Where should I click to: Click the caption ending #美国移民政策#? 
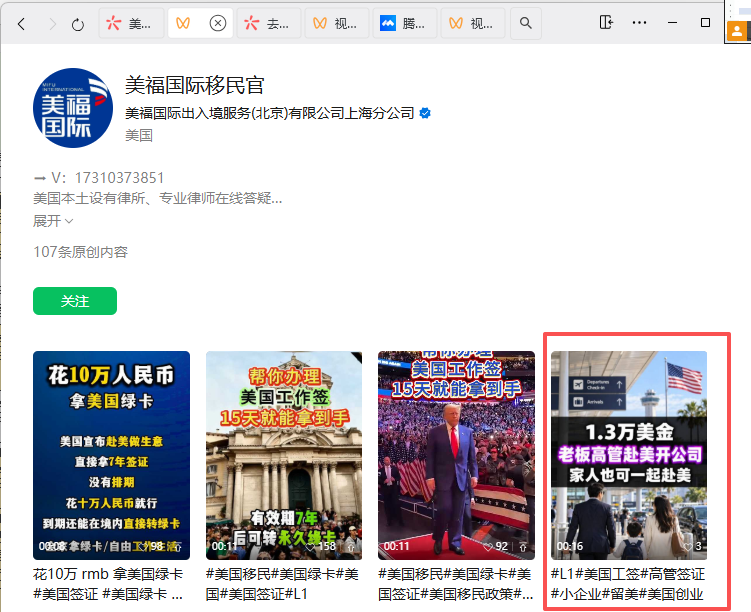[x=455, y=584]
